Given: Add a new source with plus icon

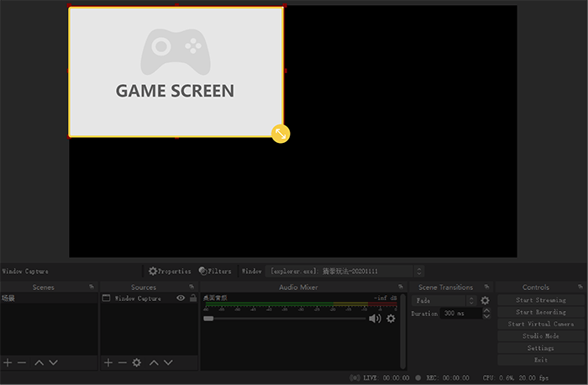Looking at the screenshot, I should pyautogui.click(x=108, y=362).
